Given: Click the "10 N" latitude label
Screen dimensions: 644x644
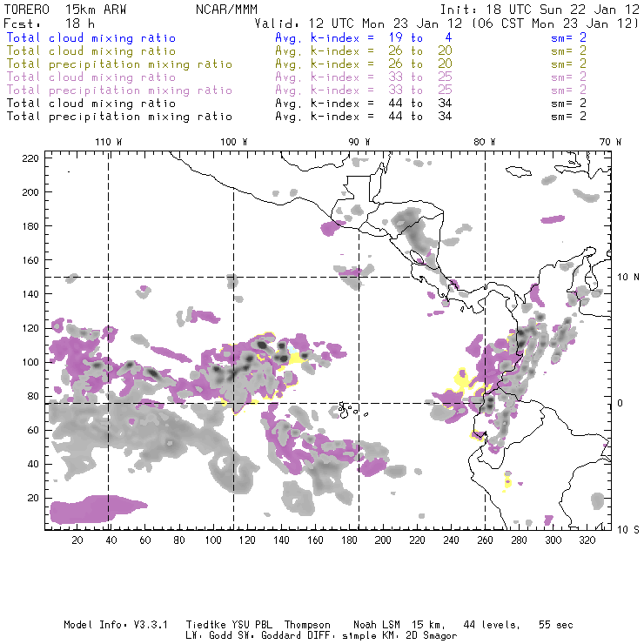Looking at the screenshot, I should point(628,278).
